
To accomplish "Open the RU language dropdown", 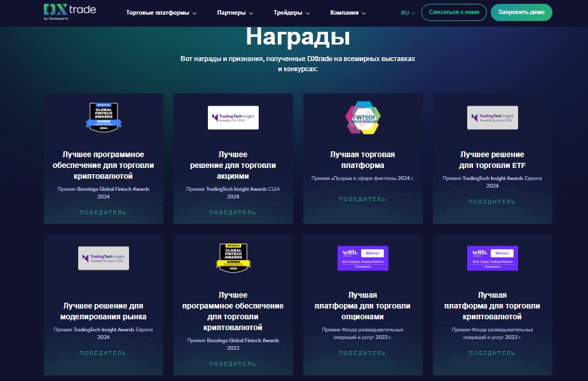I will (407, 13).
